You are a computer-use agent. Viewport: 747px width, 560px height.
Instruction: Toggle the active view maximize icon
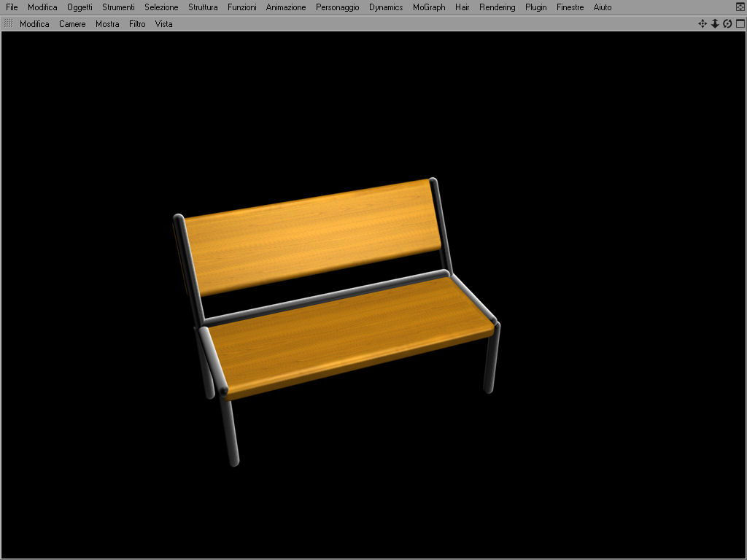pos(740,24)
